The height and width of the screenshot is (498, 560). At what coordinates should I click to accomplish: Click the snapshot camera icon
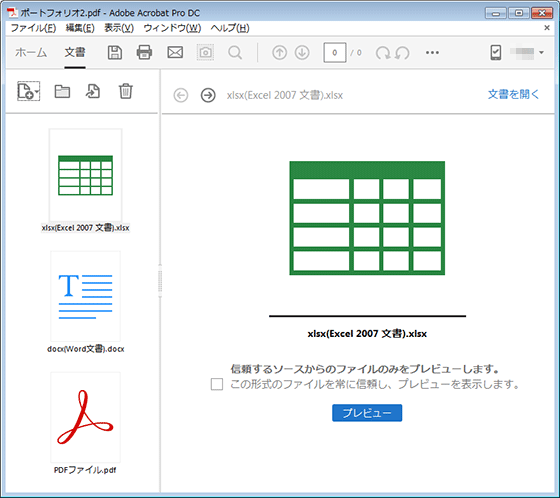coord(205,53)
